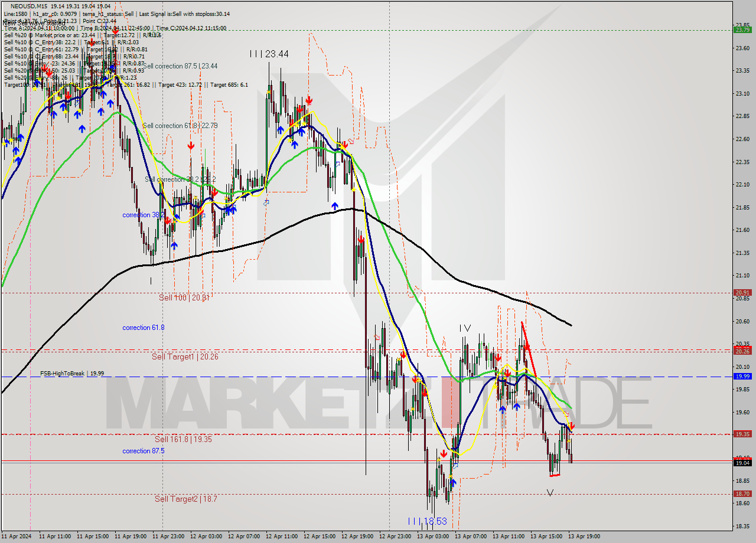Click the red 18.70 price tag
This screenshot has width=756, height=543.
click(742, 493)
